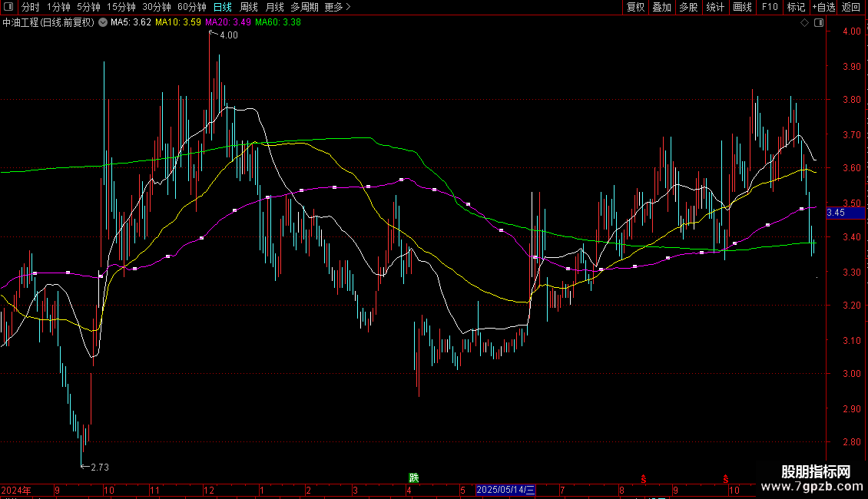Switch to 分时 intraday view
868x499 pixels.
[x=31, y=7]
